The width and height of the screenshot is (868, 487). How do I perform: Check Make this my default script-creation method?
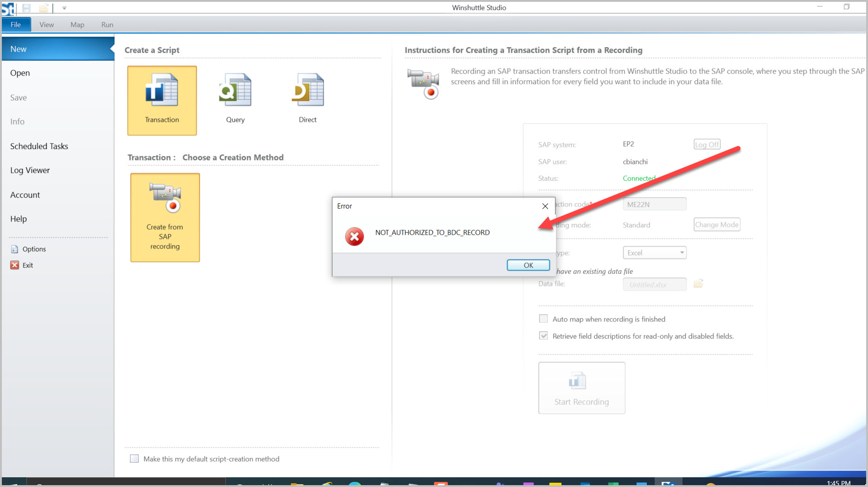(134, 459)
